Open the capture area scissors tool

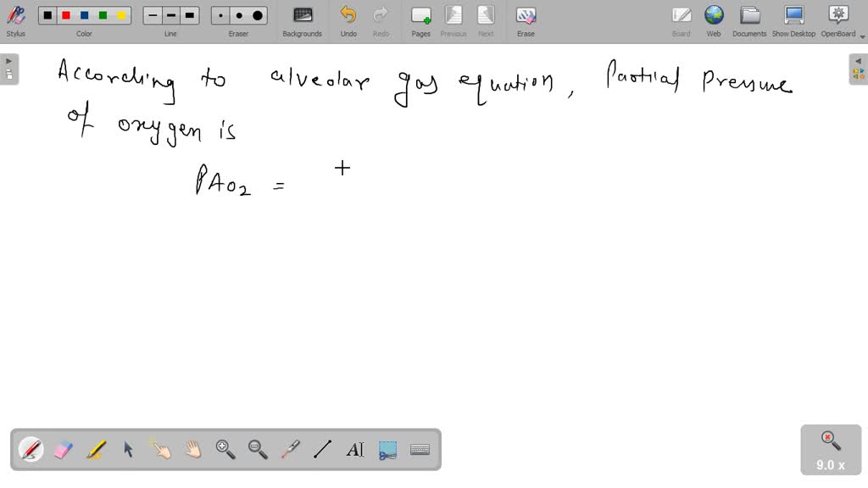(387, 450)
